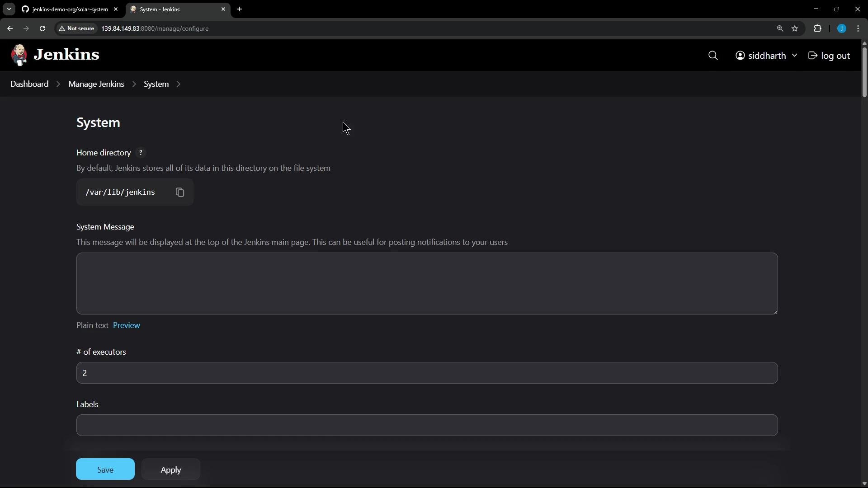868x488 pixels.
Task: Click the Jenkins title text in header
Action: [66, 55]
